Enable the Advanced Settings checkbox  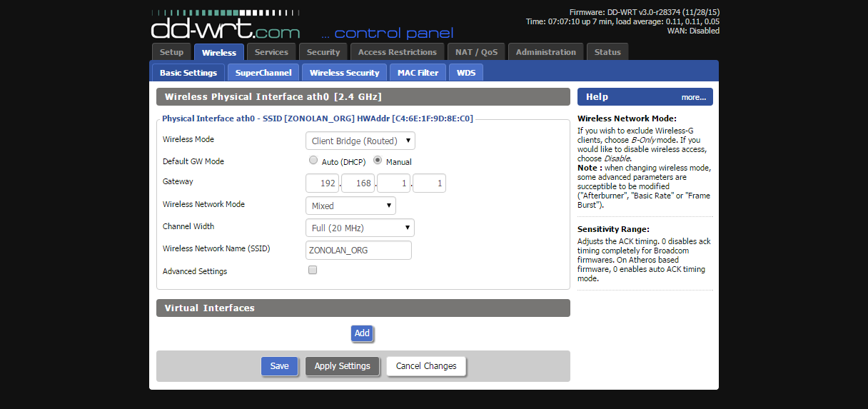point(313,271)
